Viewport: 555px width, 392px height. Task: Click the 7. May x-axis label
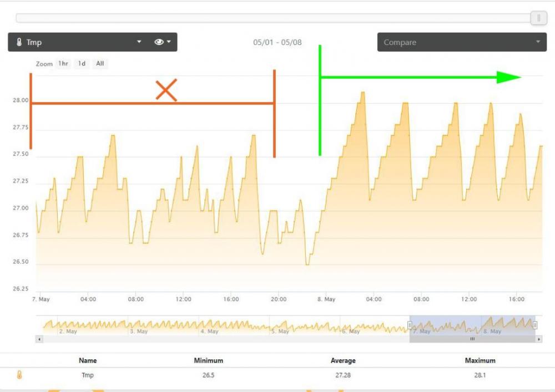point(41,299)
